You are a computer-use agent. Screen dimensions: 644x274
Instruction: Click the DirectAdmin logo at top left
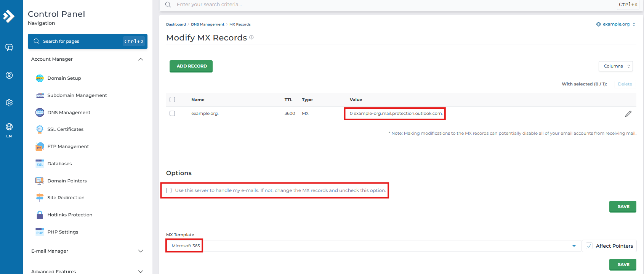(x=9, y=16)
